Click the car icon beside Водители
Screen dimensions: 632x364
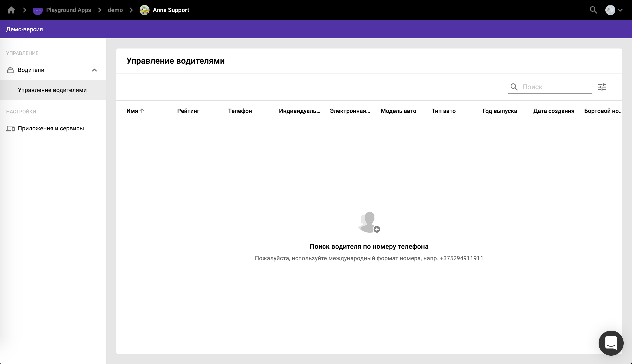coord(10,70)
